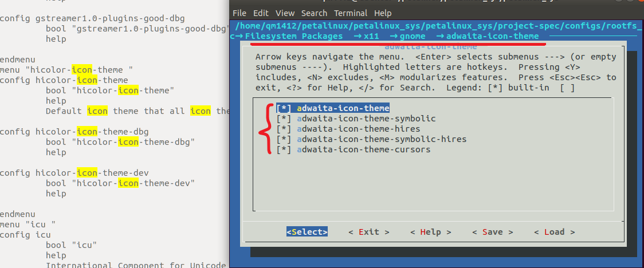Viewport: 644px width, 268px height.
Task: Open the Edit menu
Action: point(261,13)
